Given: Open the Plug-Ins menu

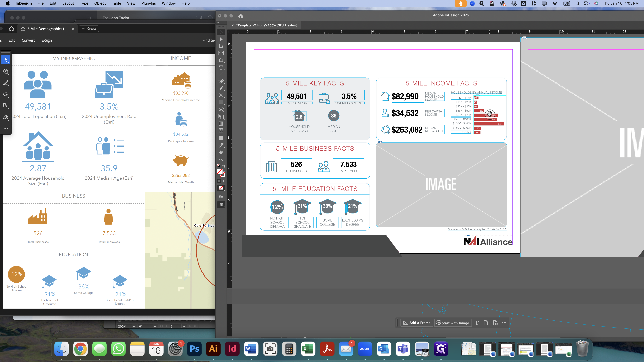Looking at the screenshot, I should (148, 3).
